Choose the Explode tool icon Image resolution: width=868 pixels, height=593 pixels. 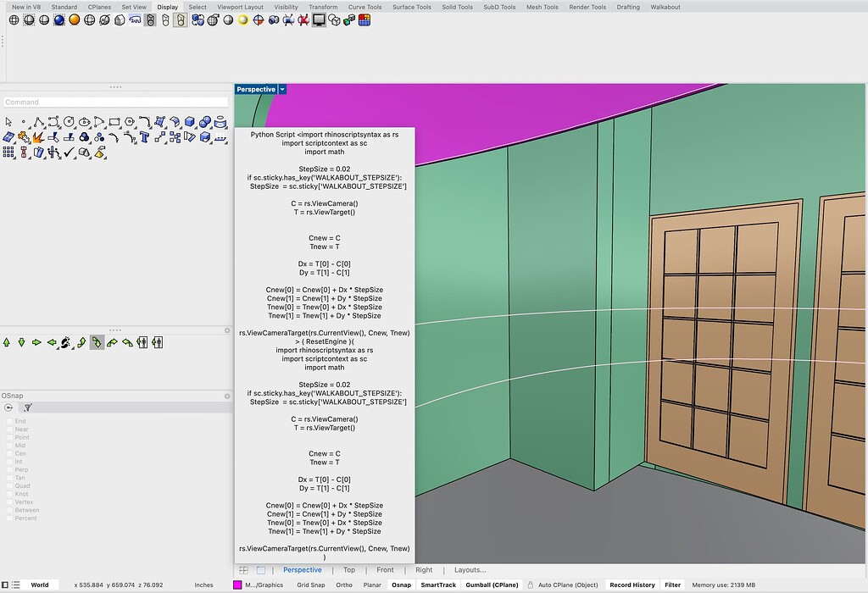click(x=39, y=137)
